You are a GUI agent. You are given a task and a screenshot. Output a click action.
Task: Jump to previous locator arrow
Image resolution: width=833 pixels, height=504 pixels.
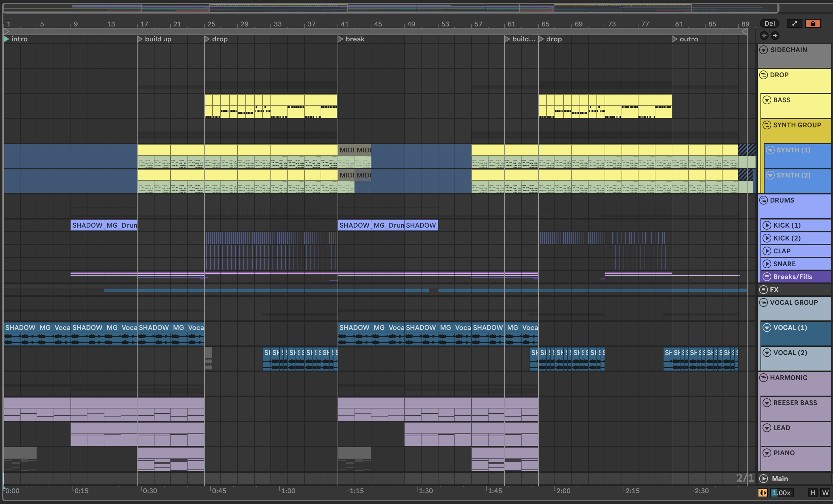pyautogui.click(x=764, y=36)
